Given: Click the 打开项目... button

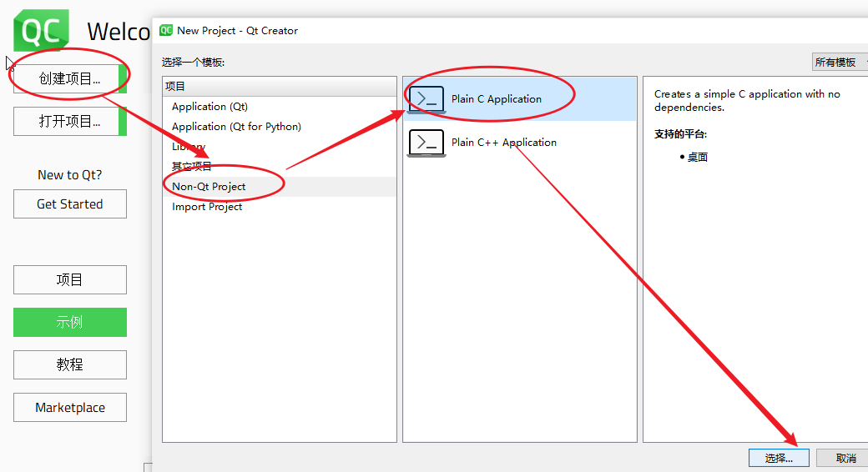Looking at the screenshot, I should (70, 121).
